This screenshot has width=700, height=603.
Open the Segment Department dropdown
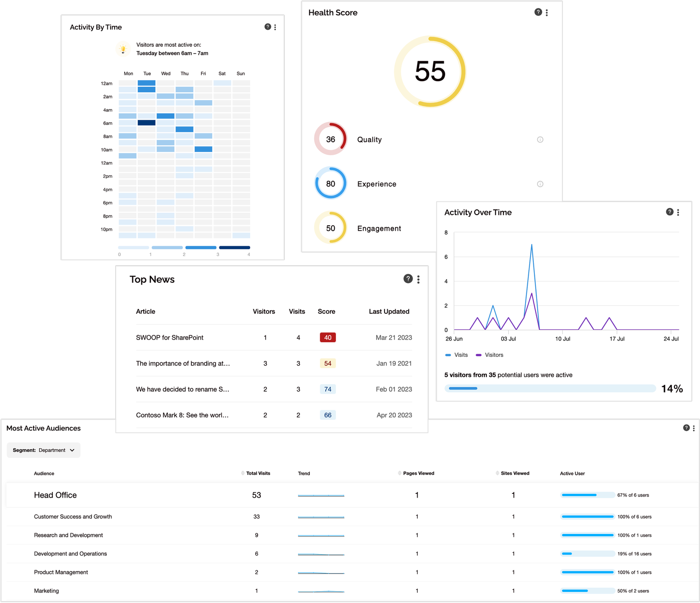43,450
